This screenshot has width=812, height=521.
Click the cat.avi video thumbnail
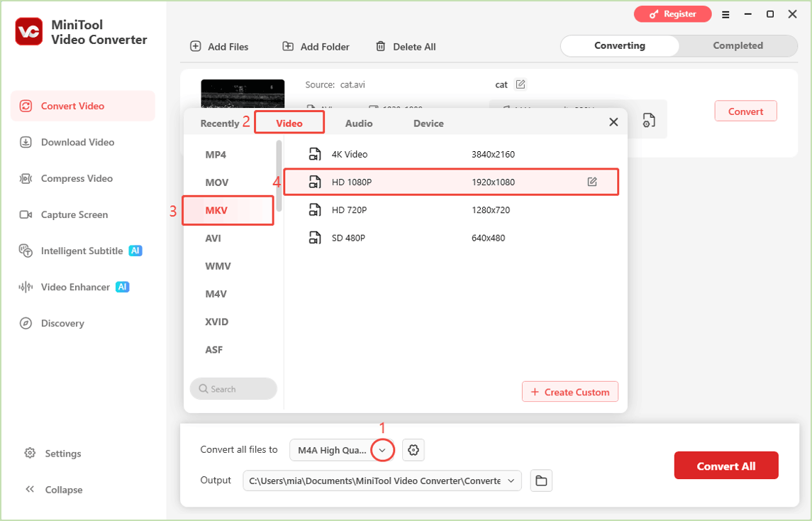pyautogui.click(x=243, y=94)
